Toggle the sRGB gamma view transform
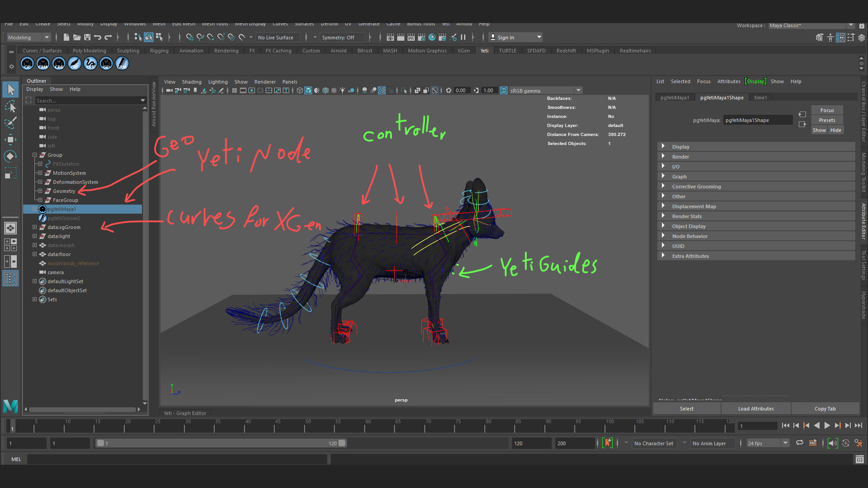 (504, 91)
